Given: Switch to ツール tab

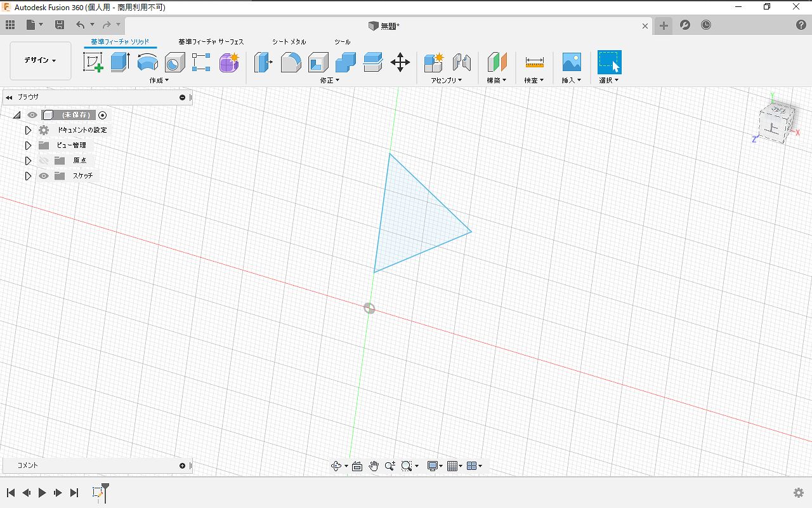Looking at the screenshot, I should 343,42.
